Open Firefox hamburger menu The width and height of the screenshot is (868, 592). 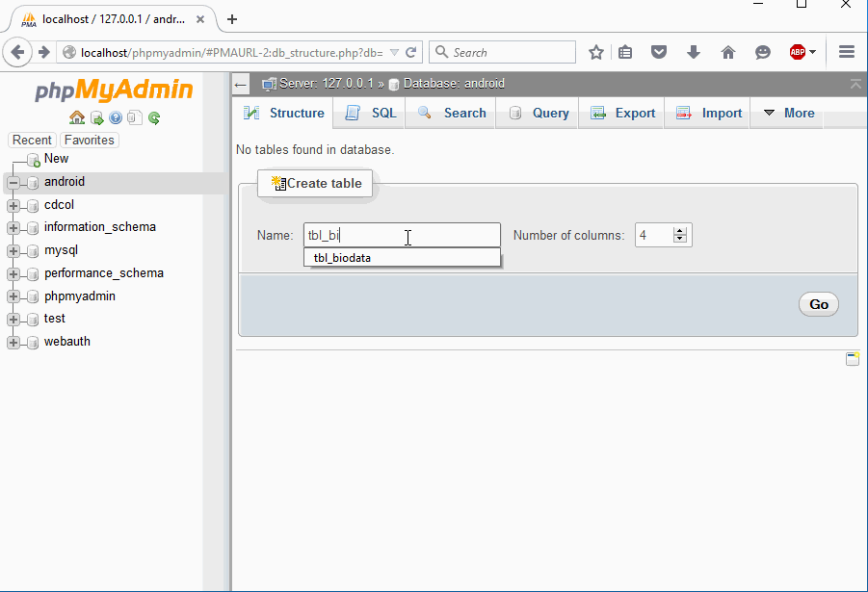point(847,53)
